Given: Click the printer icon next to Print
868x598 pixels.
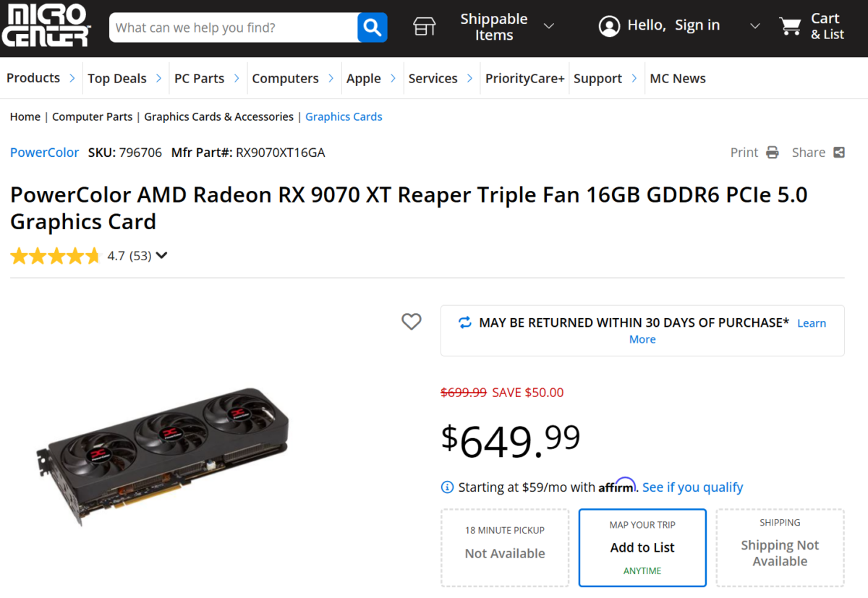Looking at the screenshot, I should coord(773,153).
